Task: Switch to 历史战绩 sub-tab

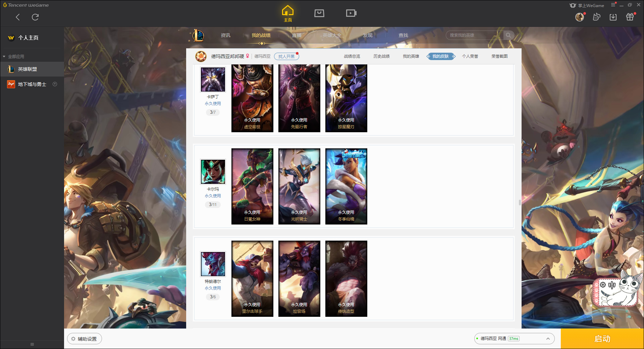Action: tap(381, 56)
